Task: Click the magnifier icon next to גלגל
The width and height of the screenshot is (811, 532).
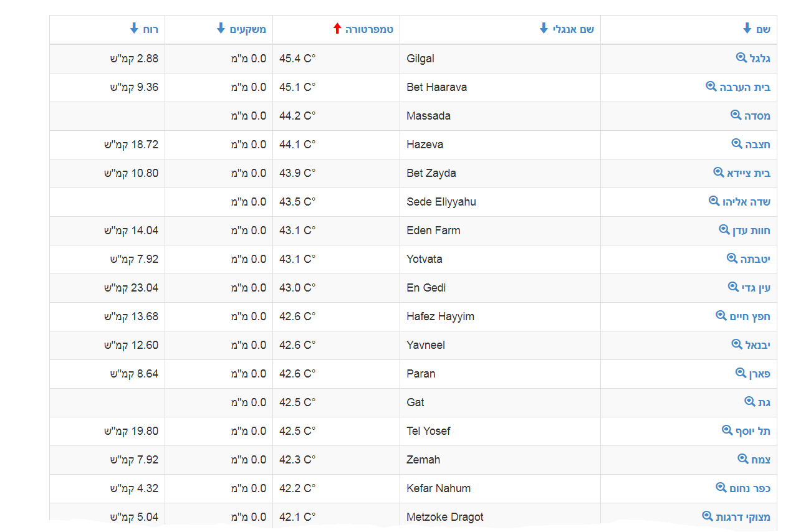Action: click(x=741, y=58)
